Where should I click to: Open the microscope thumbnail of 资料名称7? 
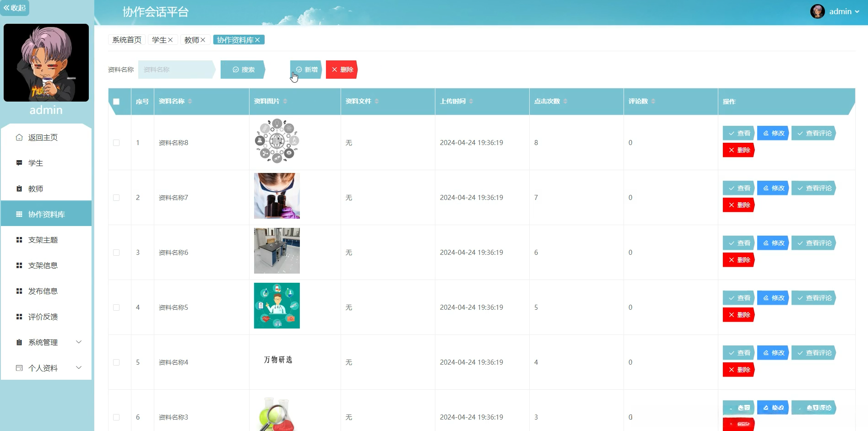point(277,196)
